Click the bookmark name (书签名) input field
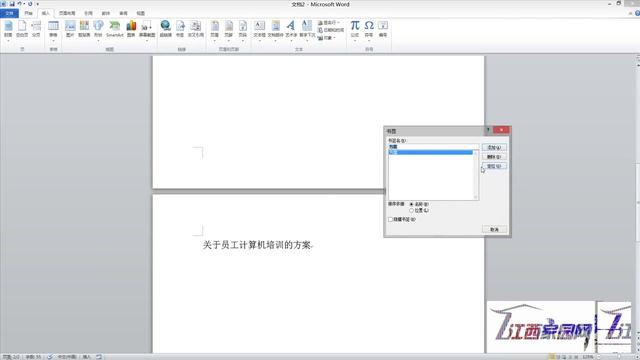This screenshot has height=360, width=640. 433,147
